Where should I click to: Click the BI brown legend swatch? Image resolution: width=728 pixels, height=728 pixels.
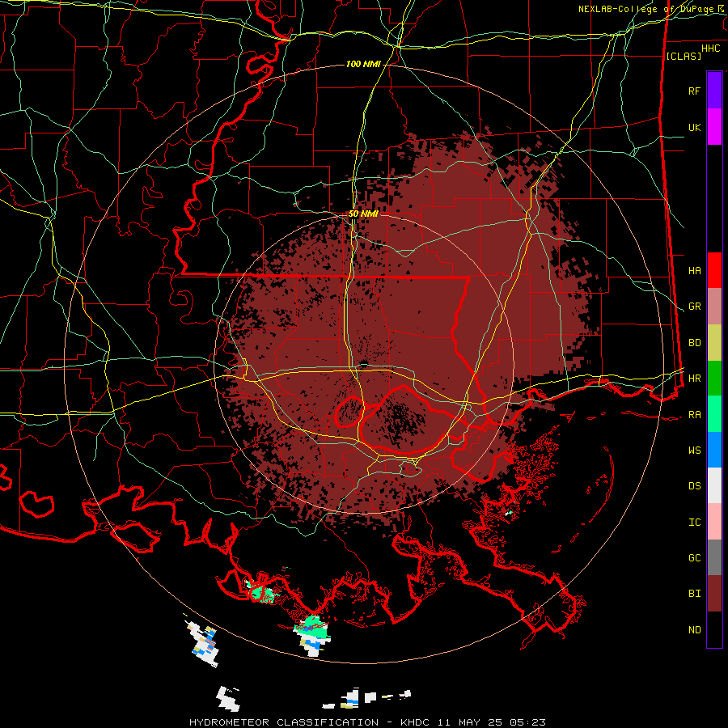pyautogui.click(x=714, y=594)
